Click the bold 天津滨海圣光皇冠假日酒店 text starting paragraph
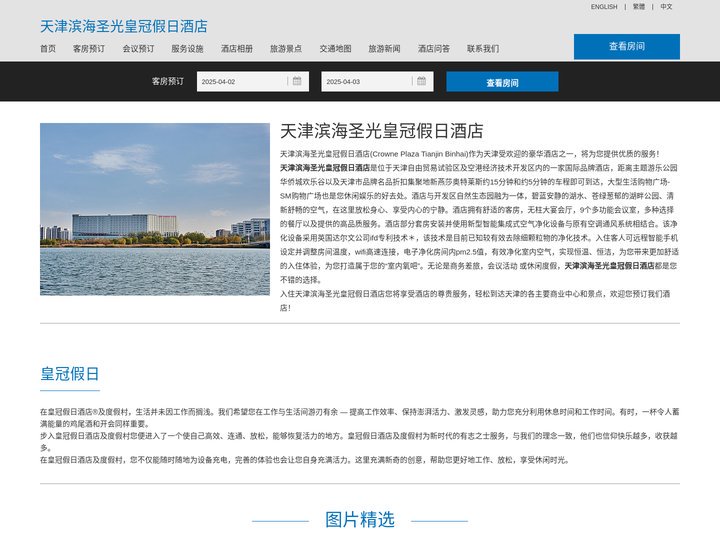The width and height of the screenshot is (720, 540). tap(325, 168)
